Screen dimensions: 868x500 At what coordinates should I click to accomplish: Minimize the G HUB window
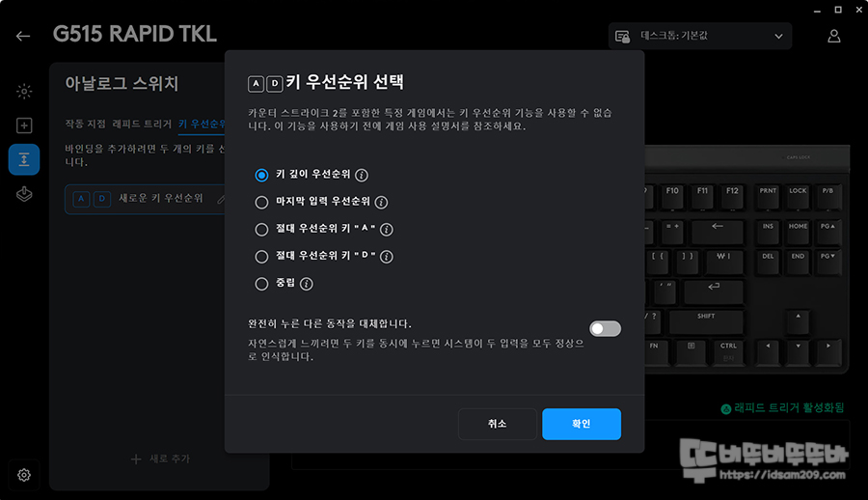coord(817,10)
